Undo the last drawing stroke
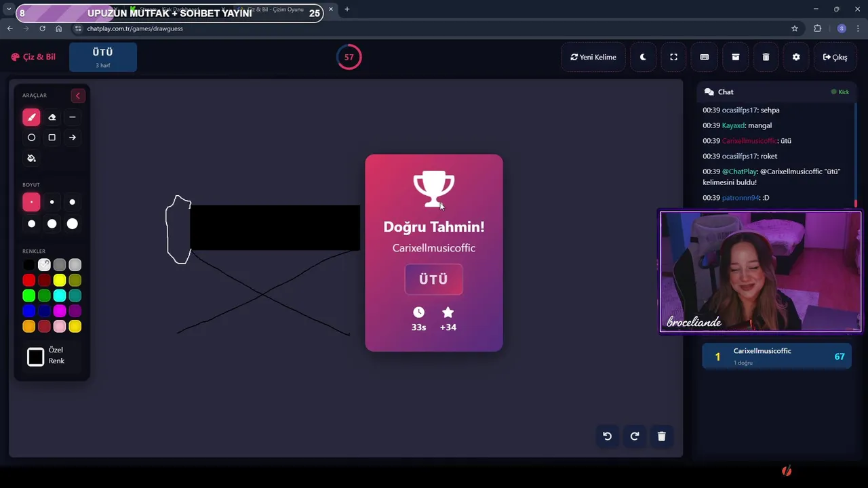Screen dimensions: 868x488 [608, 436]
